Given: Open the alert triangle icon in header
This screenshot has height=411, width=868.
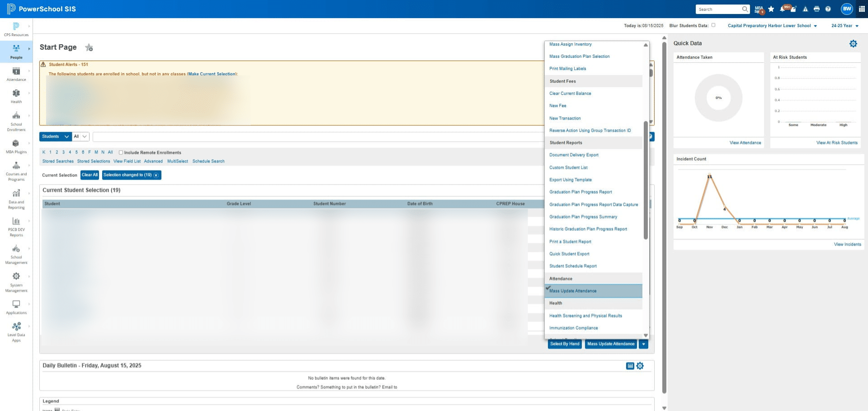Looking at the screenshot, I should click(805, 9).
